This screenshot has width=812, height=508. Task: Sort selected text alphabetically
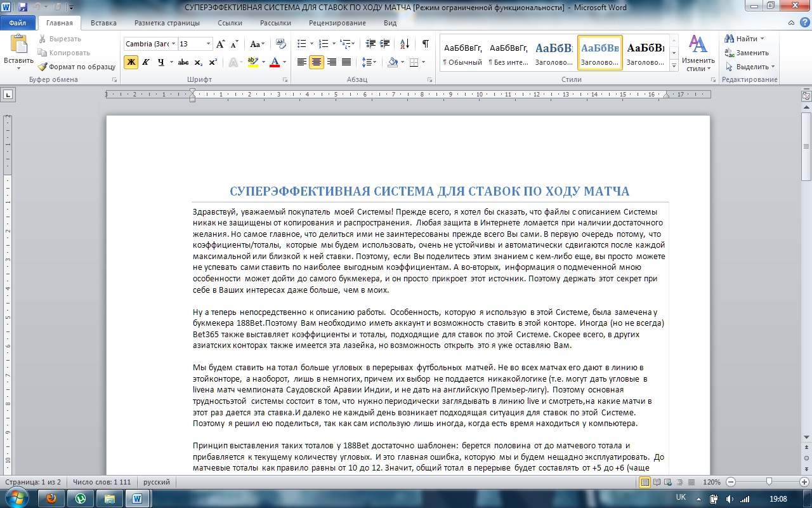pyautogui.click(x=405, y=44)
